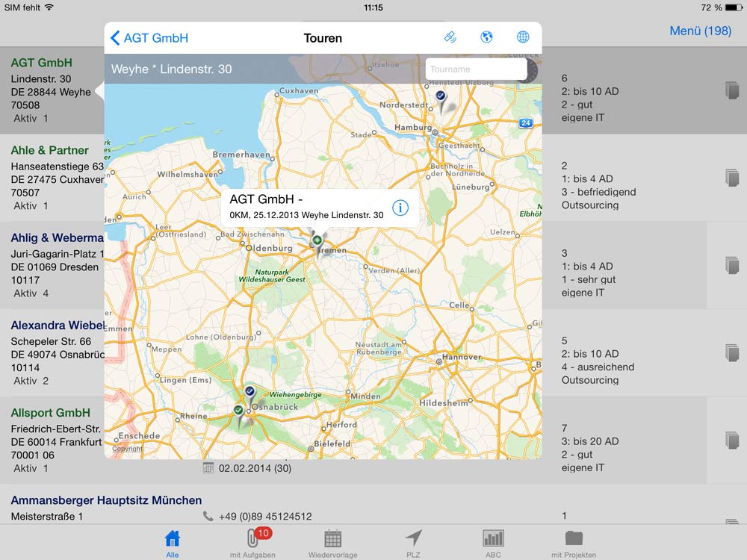Tap the copy icon in AGT GmbH row
This screenshot has width=747, height=560.
[732, 90]
